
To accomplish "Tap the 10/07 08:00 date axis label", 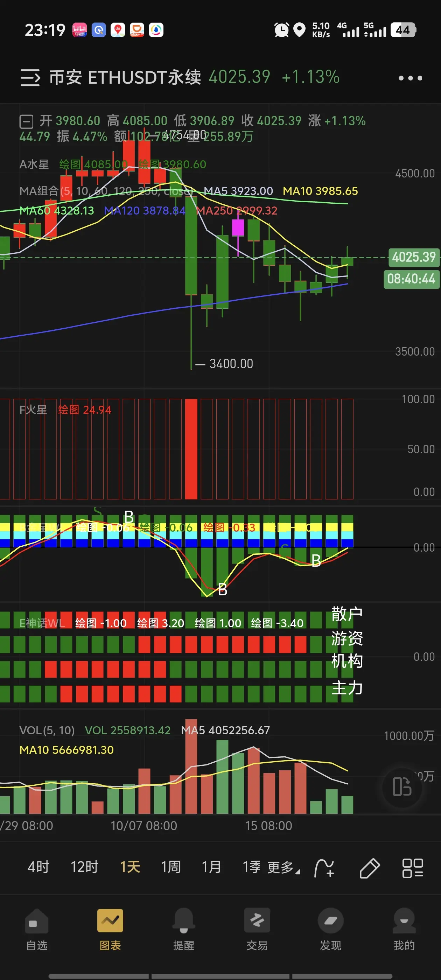I will pos(144,826).
